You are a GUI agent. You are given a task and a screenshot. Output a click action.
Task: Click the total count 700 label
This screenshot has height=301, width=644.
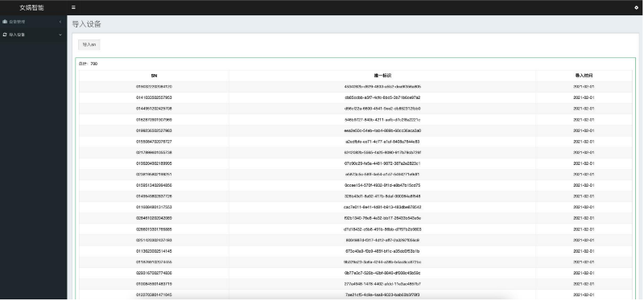tap(88, 64)
